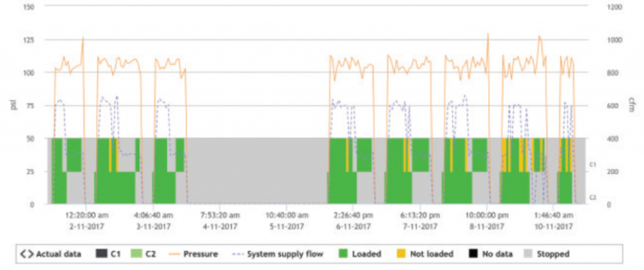Image resolution: width=644 pixels, height=270 pixels.
Task: Click the psi axis title
Action: click(14, 105)
